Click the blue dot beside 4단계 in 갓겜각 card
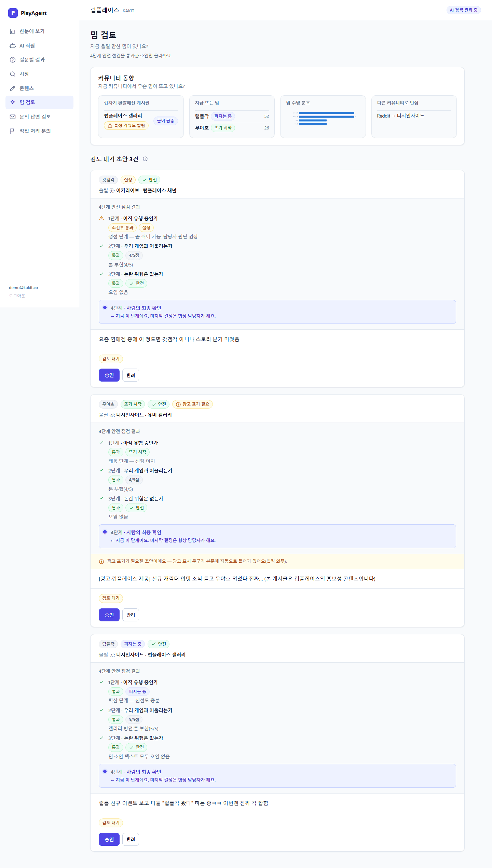This screenshot has height=868, width=492. pyautogui.click(x=105, y=307)
